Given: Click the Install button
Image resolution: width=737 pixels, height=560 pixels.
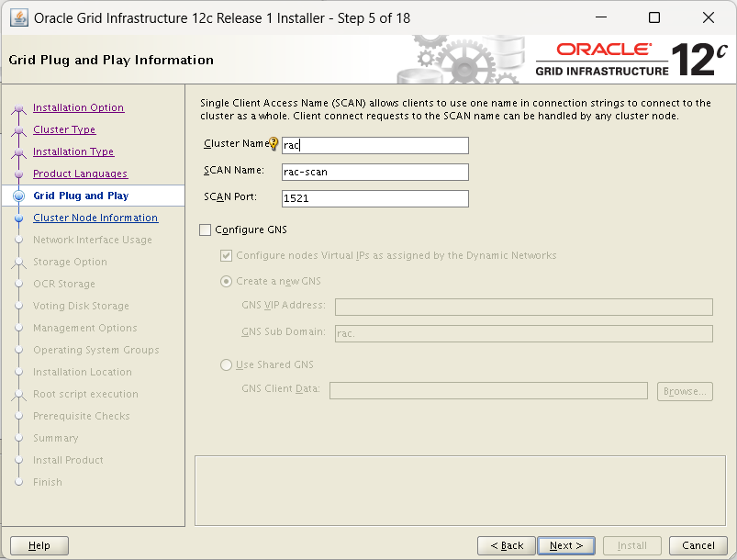Looking at the screenshot, I should [632, 545].
